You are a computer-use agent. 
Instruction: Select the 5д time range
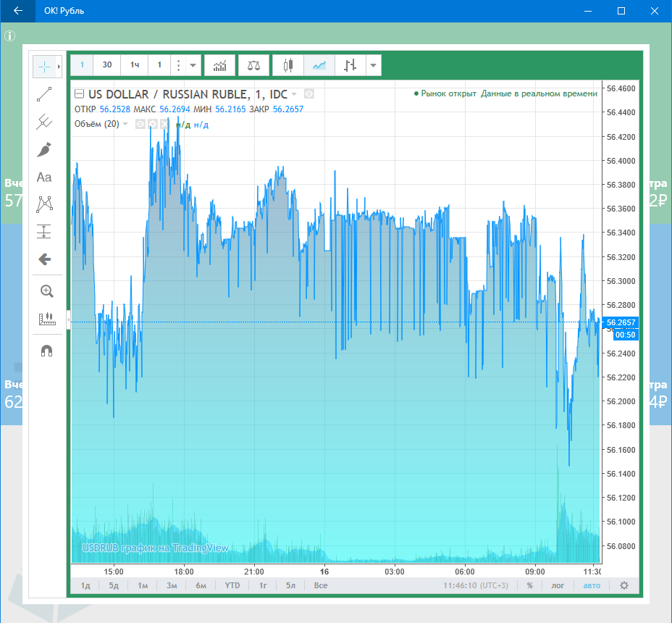pos(114,585)
